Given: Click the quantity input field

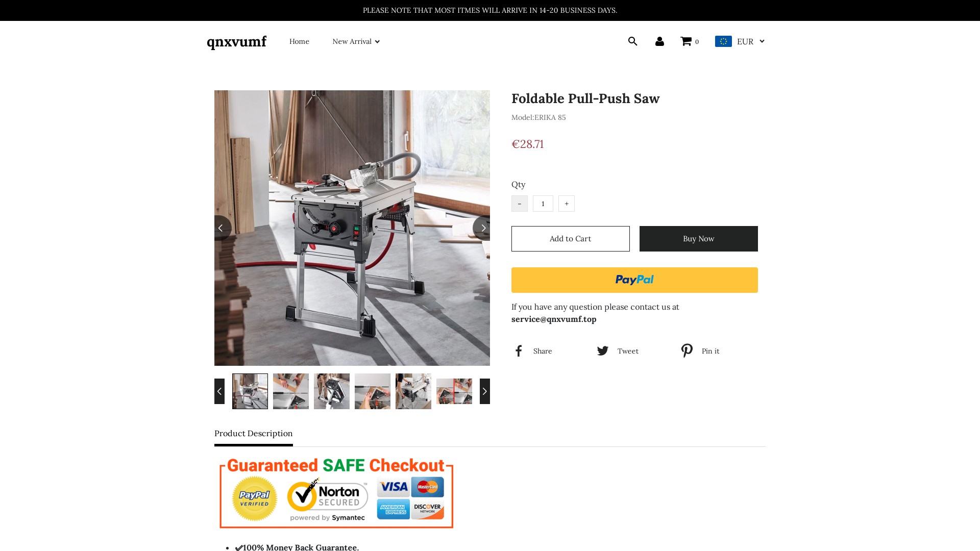Looking at the screenshot, I should tap(543, 204).
